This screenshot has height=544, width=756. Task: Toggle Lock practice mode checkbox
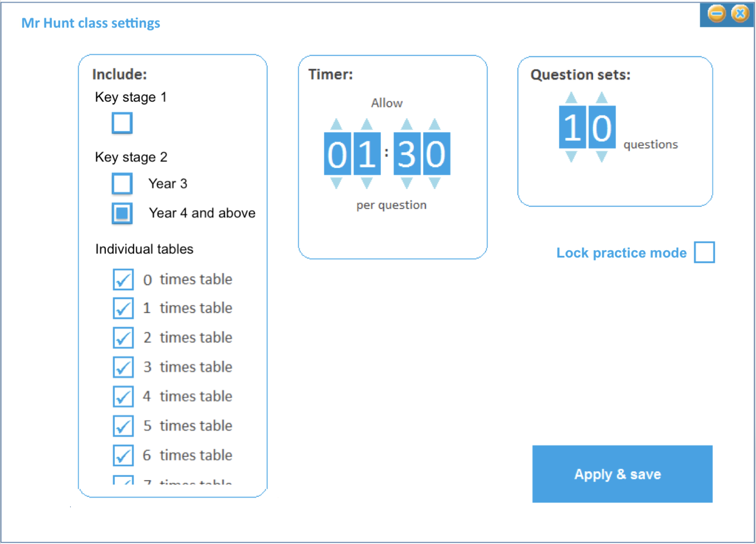704,253
